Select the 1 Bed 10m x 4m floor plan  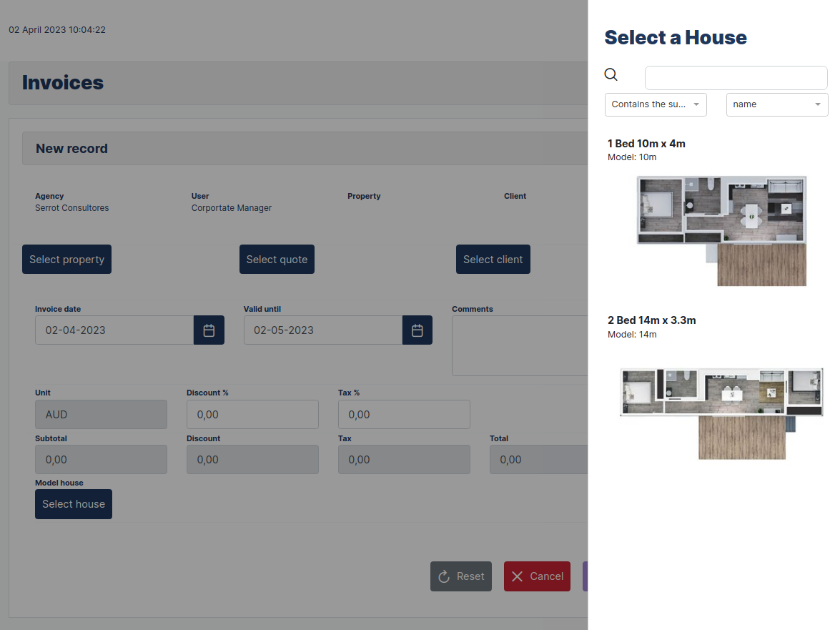tap(721, 231)
